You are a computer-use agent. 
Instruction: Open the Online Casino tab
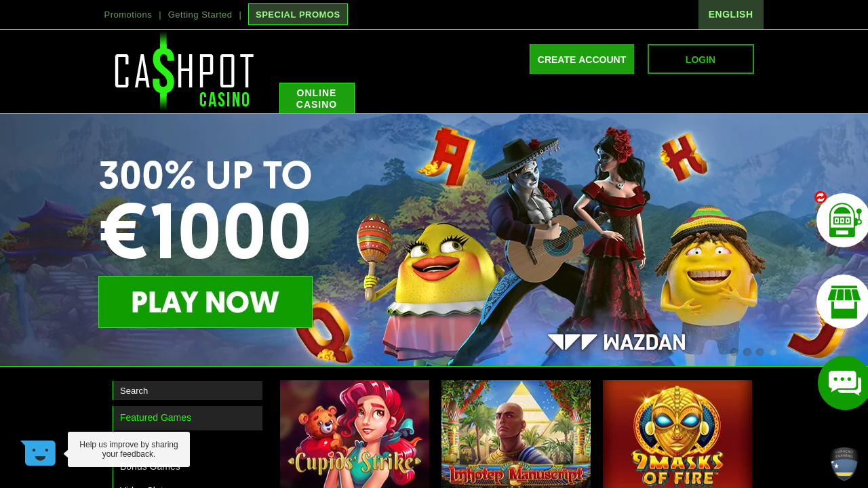[x=317, y=98]
